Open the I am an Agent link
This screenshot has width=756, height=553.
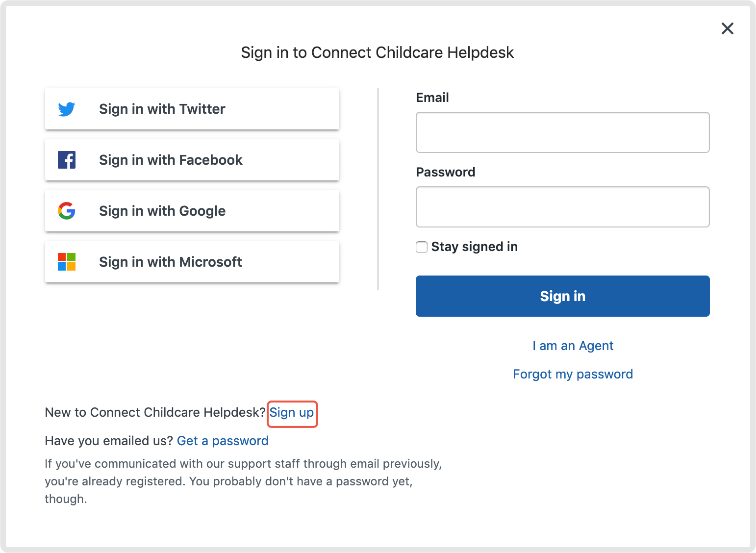[x=573, y=346]
